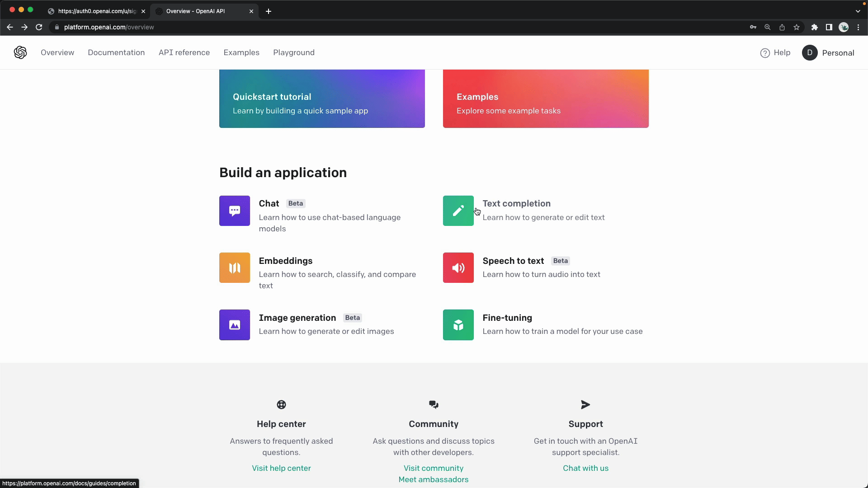
Task: Click the Help label in the header
Action: (782, 52)
